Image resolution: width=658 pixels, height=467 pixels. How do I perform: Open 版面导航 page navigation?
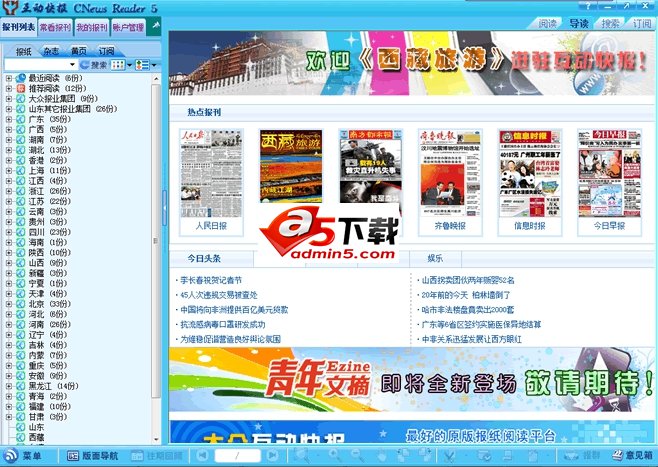pyautogui.click(x=93, y=456)
